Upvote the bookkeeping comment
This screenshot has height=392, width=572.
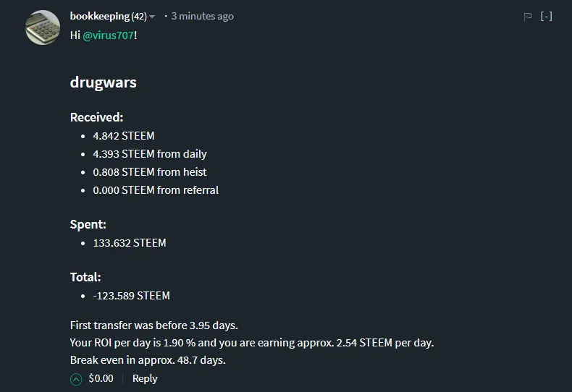pyautogui.click(x=76, y=379)
